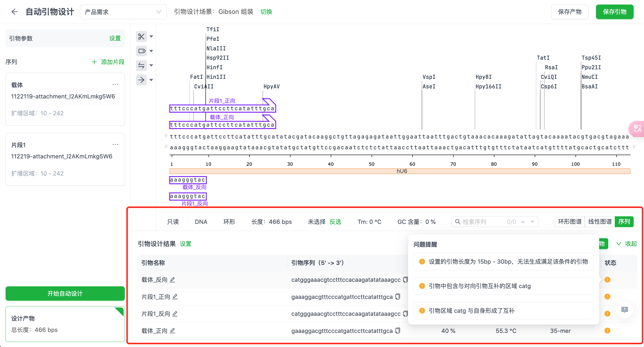Click the warning status icon for 载体_正向
The height and width of the screenshot is (347, 644).
607,331
